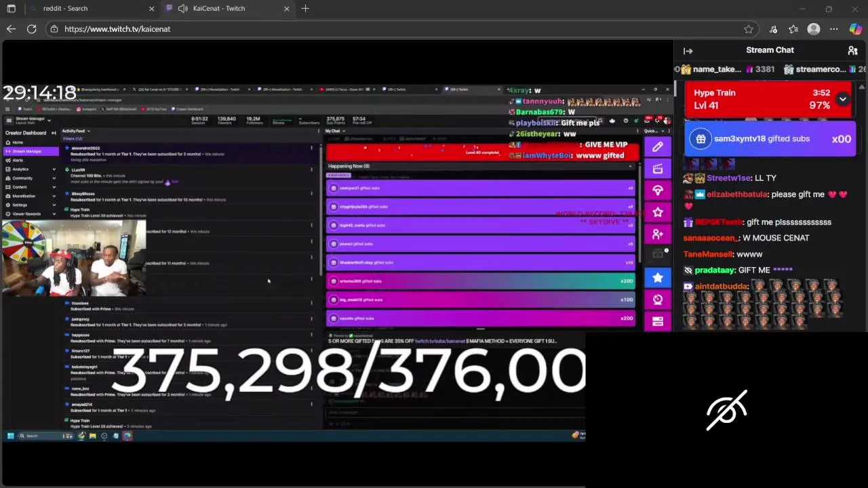Open Edge Settings and more menu

(x=834, y=29)
